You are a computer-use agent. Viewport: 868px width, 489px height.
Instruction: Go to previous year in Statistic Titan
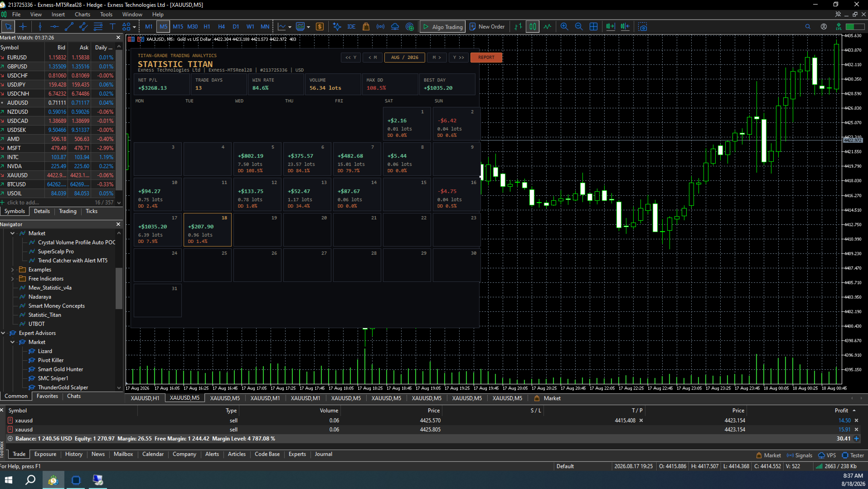pos(351,58)
